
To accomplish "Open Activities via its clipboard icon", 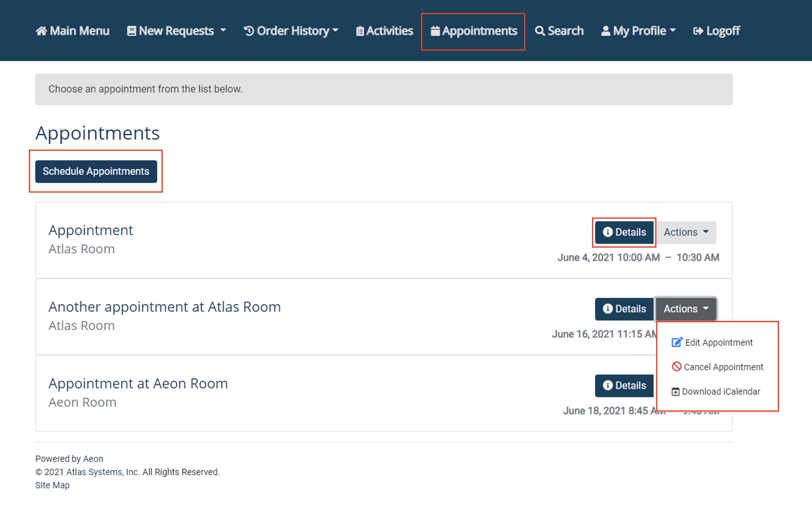I will coord(359,31).
